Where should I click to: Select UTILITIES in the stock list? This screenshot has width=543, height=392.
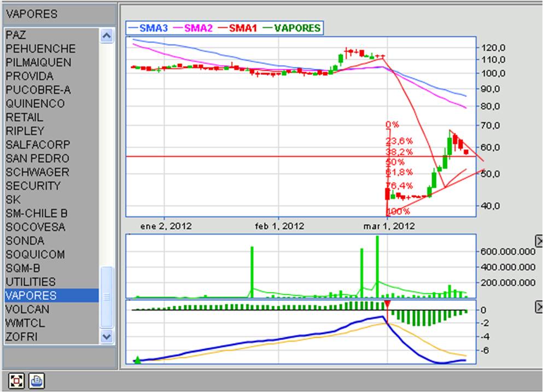pyautogui.click(x=52, y=282)
